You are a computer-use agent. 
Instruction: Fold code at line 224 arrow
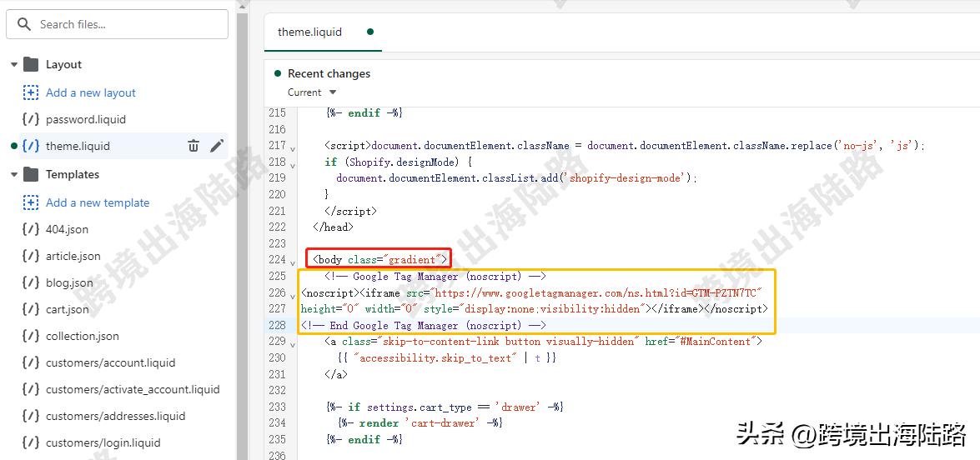click(x=293, y=262)
